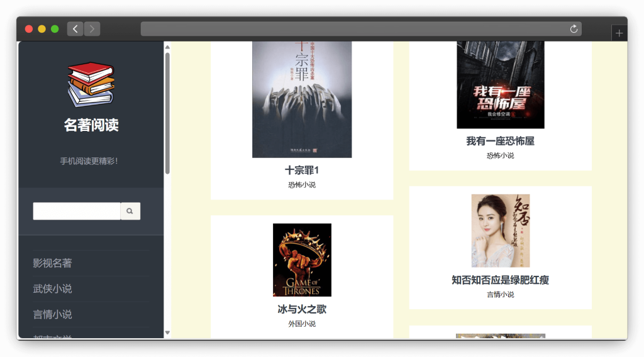This screenshot has height=357, width=644.
Task: Click the browser forward arrow button
Action: 92,29
